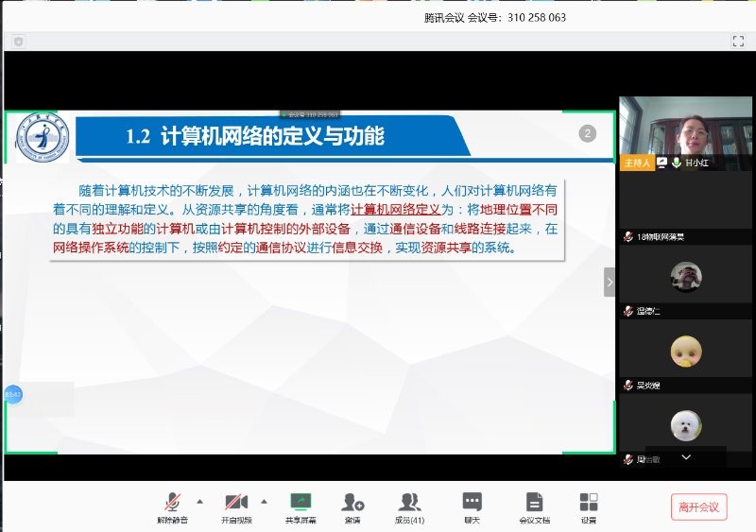Image resolution: width=756 pixels, height=532 pixels.
Task: Select the participant tile with white dog avatar
Action: pyautogui.click(x=685, y=425)
